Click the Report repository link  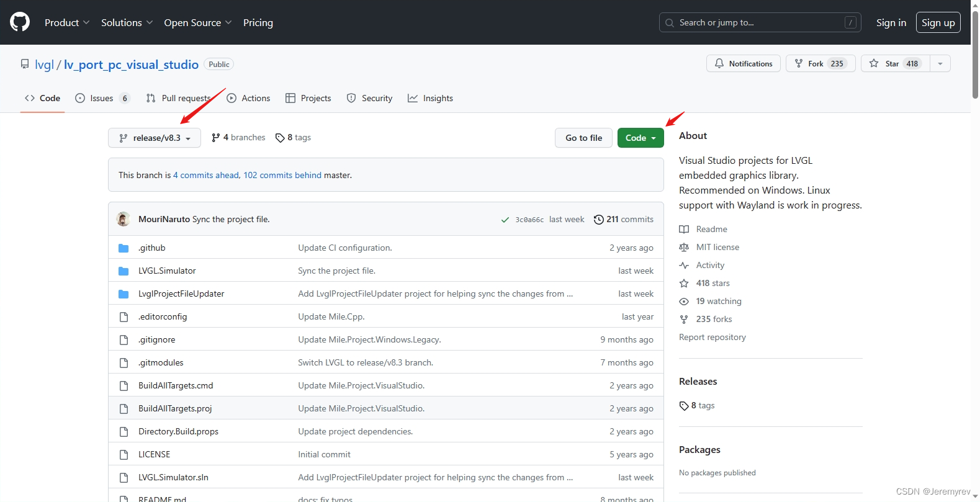[713, 337]
